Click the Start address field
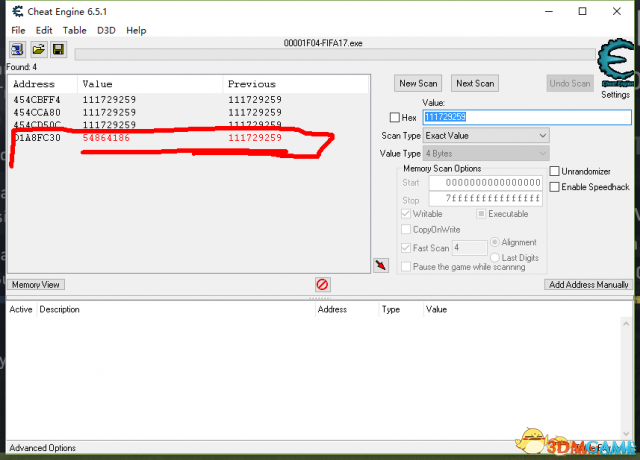 (485, 182)
